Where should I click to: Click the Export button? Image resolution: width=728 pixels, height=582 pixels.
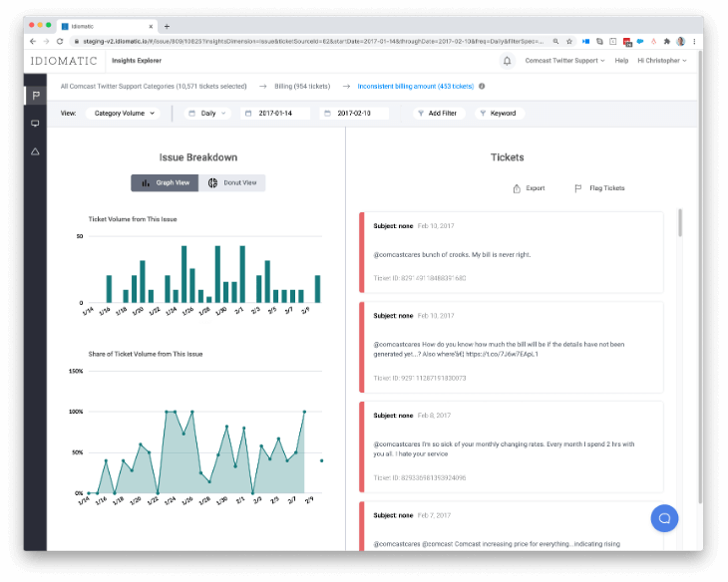(529, 188)
